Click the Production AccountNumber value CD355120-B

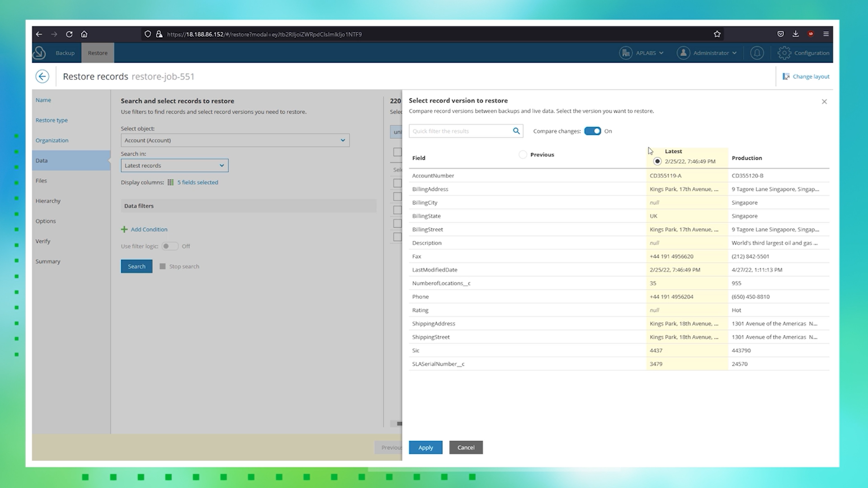(747, 176)
